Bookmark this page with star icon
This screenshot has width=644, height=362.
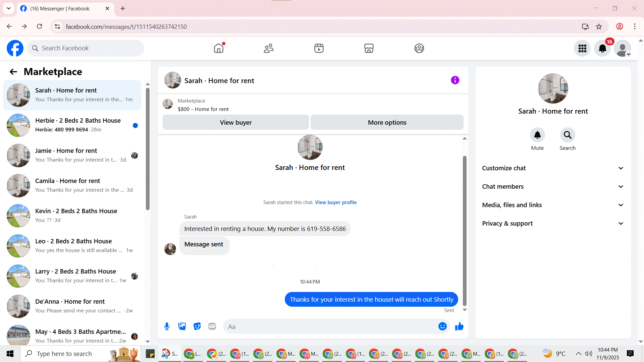pos(599,26)
